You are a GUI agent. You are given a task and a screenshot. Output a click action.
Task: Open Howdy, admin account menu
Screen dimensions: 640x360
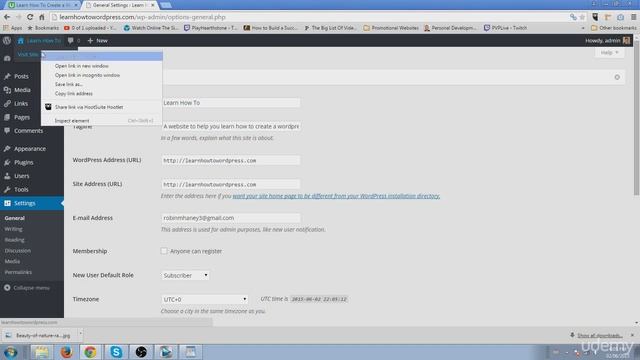[607, 40]
